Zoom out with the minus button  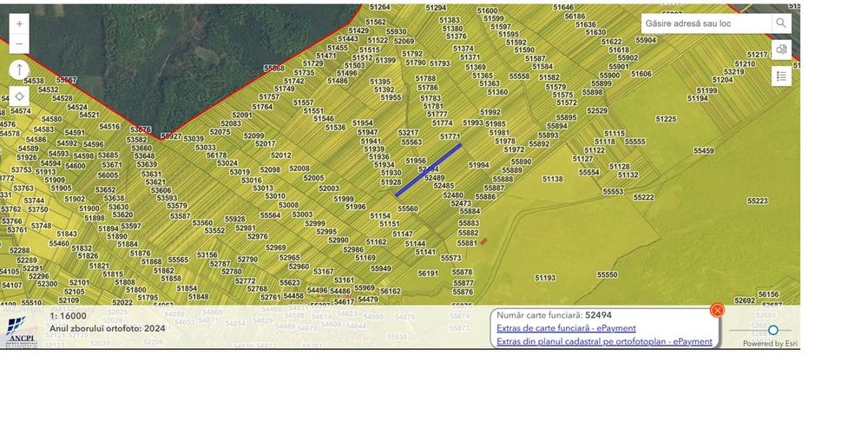pyautogui.click(x=19, y=43)
